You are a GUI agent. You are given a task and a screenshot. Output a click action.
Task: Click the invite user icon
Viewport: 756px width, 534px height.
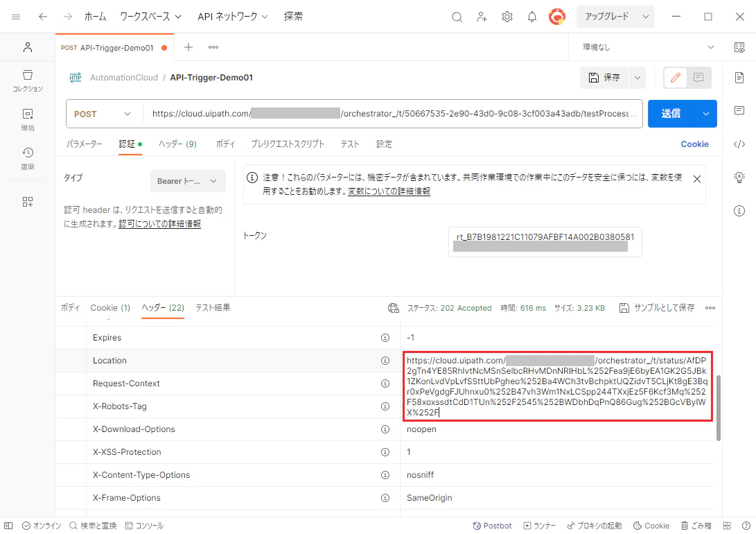tap(482, 17)
